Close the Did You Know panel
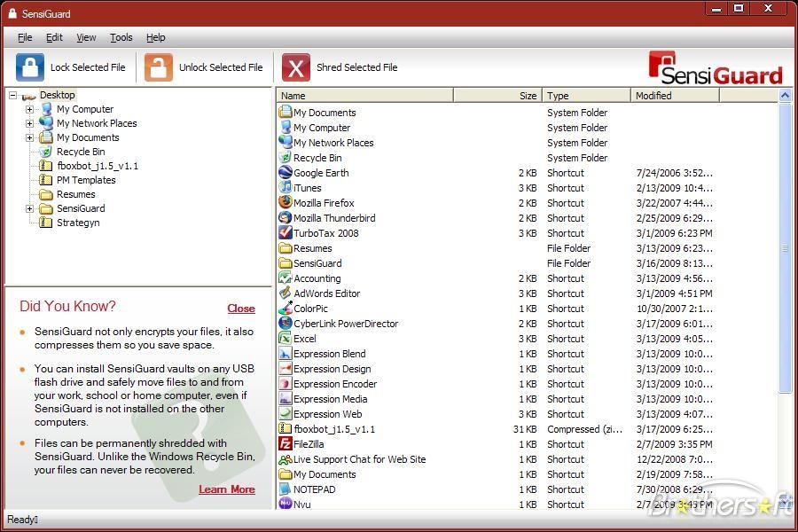This screenshot has width=798, height=532. (241, 309)
